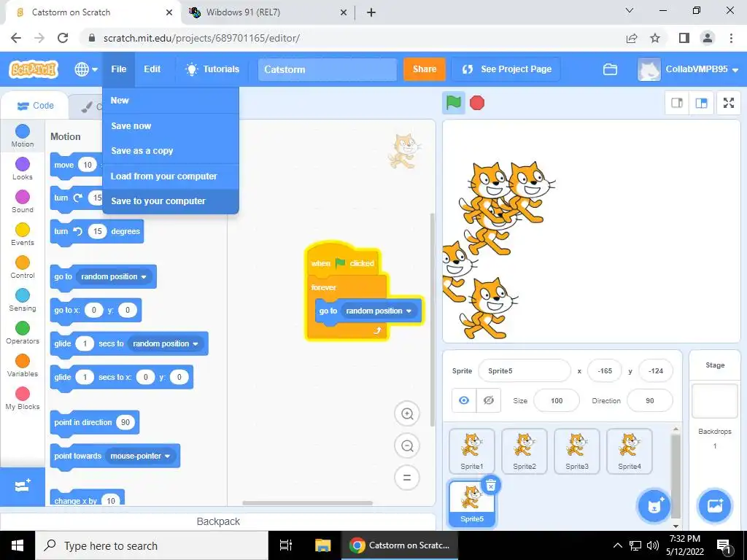Choose Load from your computer
This screenshot has height=560, width=747.
click(171, 176)
